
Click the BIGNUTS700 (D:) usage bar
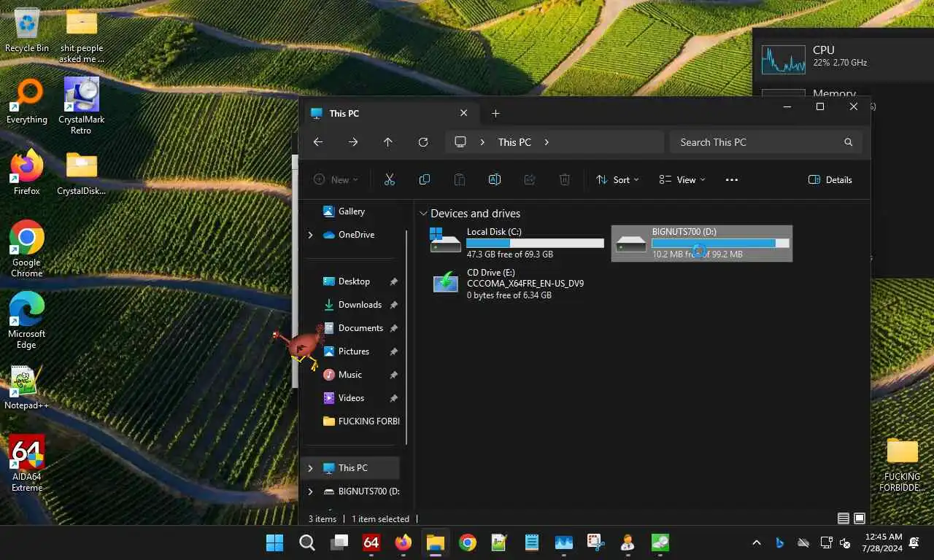point(720,243)
